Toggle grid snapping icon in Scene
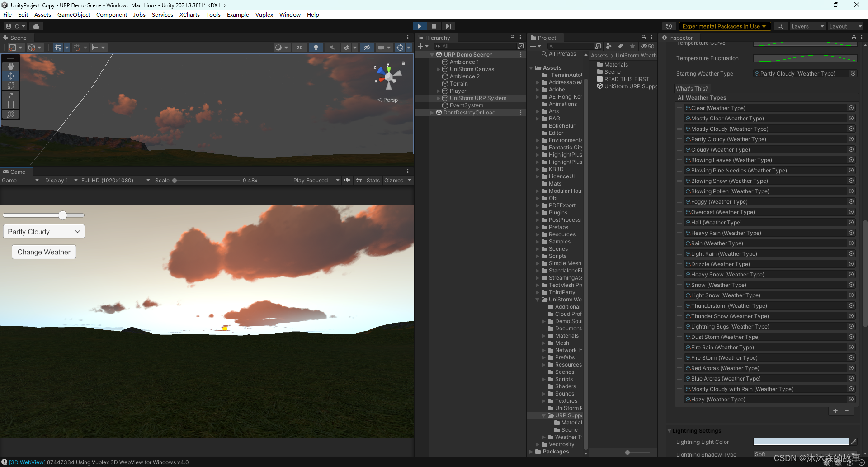This screenshot has width=868, height=467. [x=77, y=48]
